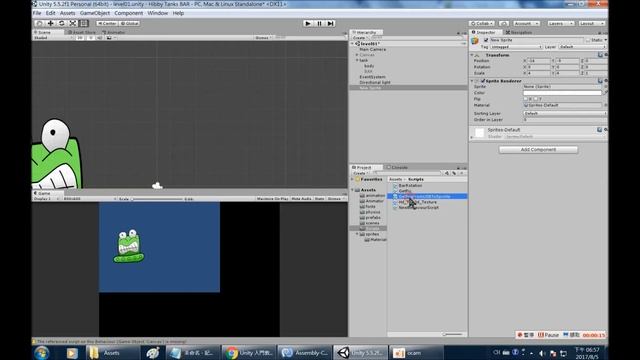Toggle scene audio button
This screenshot has height=360, width=640.
click(x=99, y=38)
